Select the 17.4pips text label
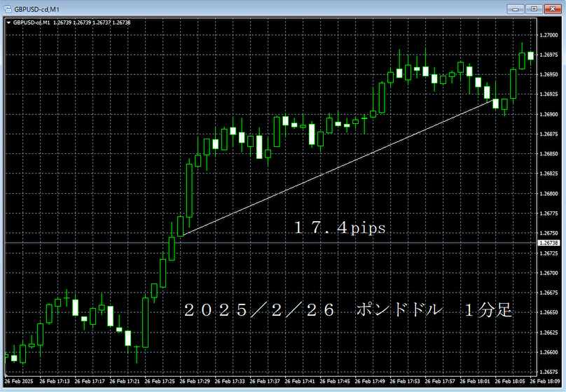Viewport: 566px width, 392px height. point(340,228)
